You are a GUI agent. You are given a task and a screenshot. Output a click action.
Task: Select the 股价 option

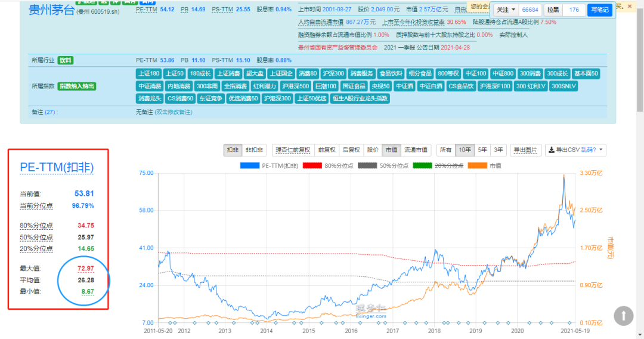point(373,150)
